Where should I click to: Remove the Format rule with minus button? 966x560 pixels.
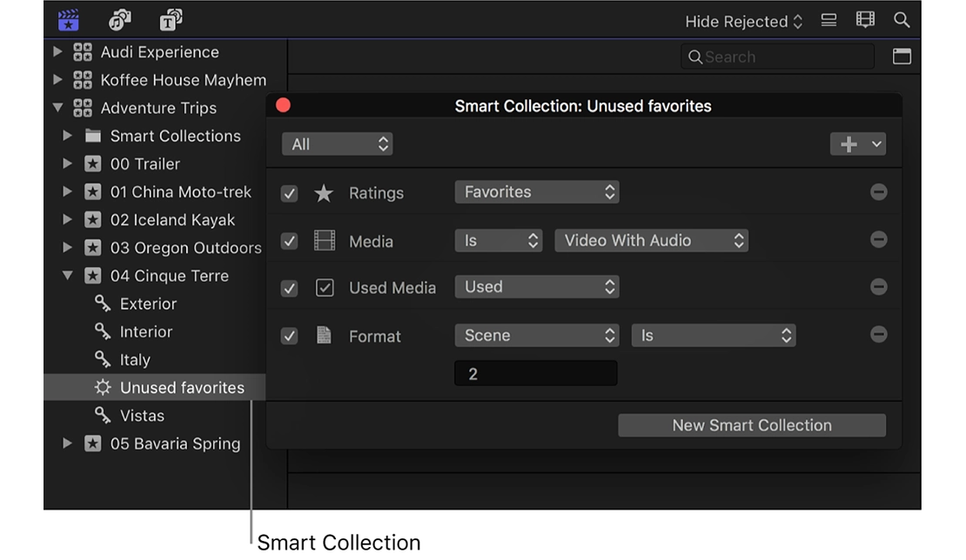(878, 335)
